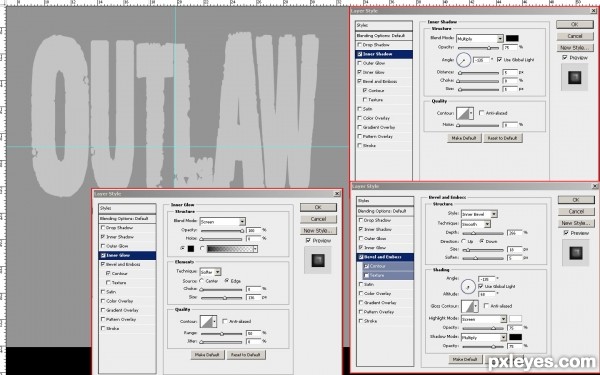
Task: Click New Style in Bevel and Emboss dialog
Action: (x=576, y=223)
